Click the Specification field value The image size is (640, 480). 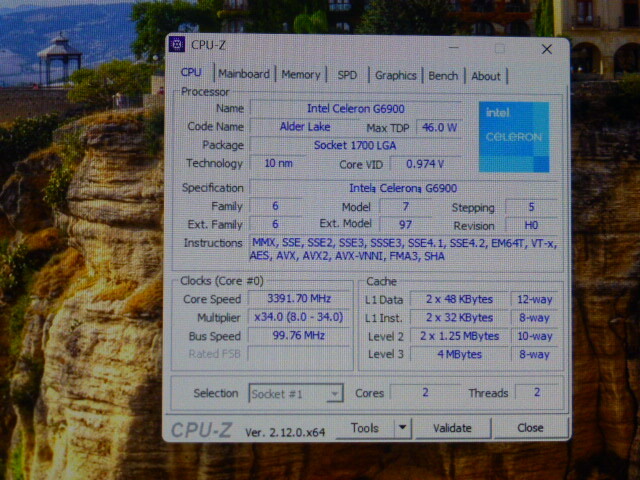(403, 188)
